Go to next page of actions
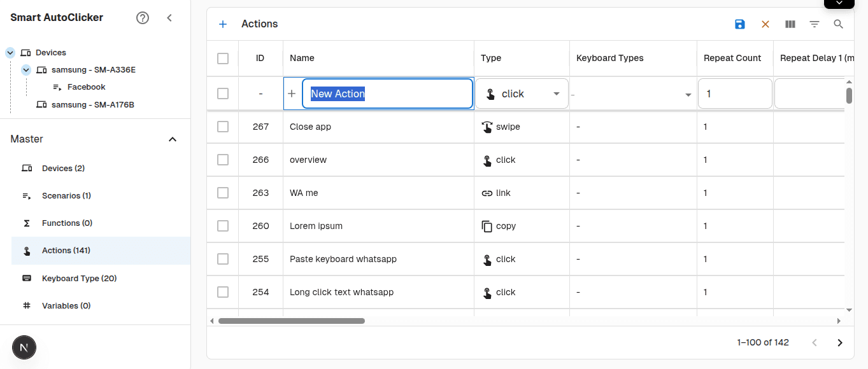The image size is (868, 369). pos(839,342)
